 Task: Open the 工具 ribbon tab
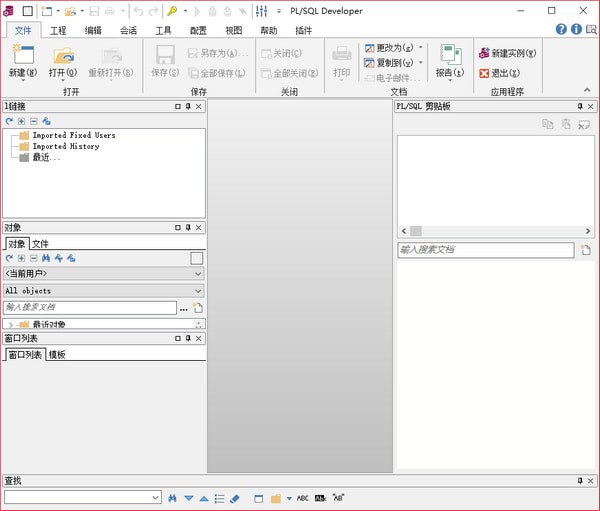tap(163, 30)
